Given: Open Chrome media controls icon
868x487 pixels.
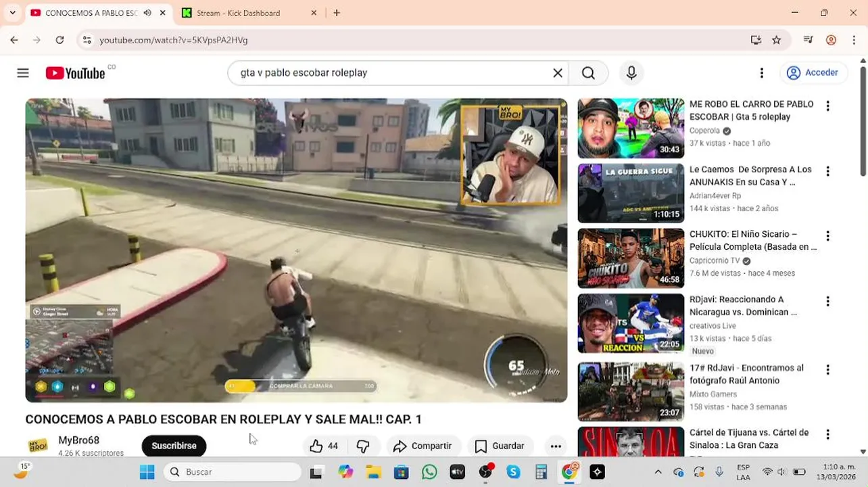Looking at the screenshot, I should [x=808, y=40].
